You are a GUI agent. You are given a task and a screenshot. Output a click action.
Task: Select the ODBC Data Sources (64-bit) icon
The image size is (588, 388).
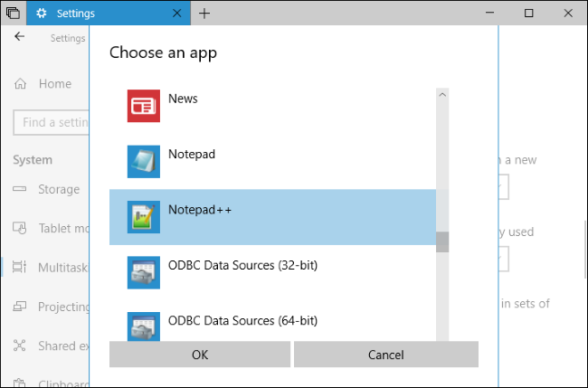point(143,326)
